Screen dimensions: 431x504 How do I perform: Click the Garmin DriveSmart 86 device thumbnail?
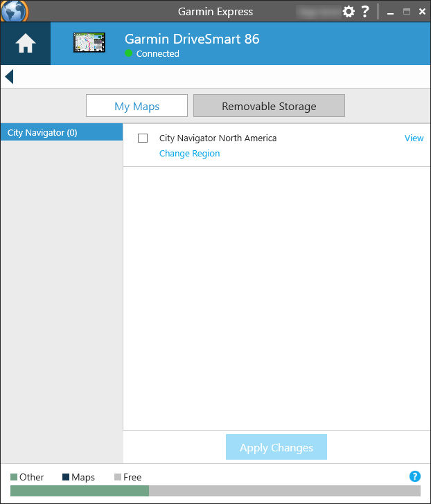[x=89, y=42]
